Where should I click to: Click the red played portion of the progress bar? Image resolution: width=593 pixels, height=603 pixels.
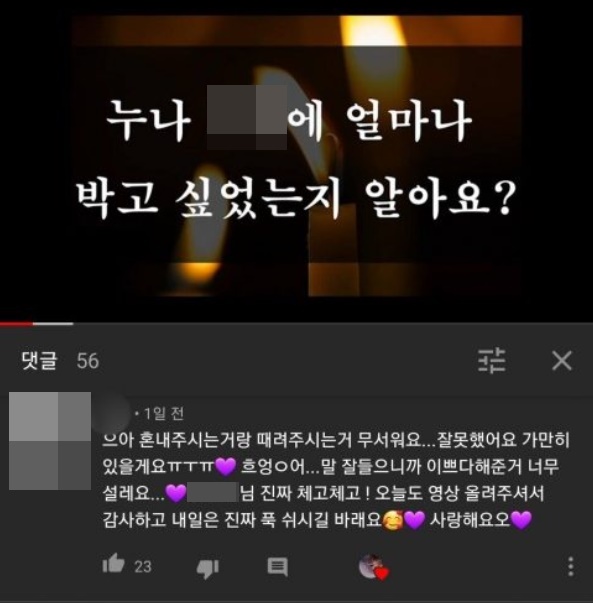(16, 324)
